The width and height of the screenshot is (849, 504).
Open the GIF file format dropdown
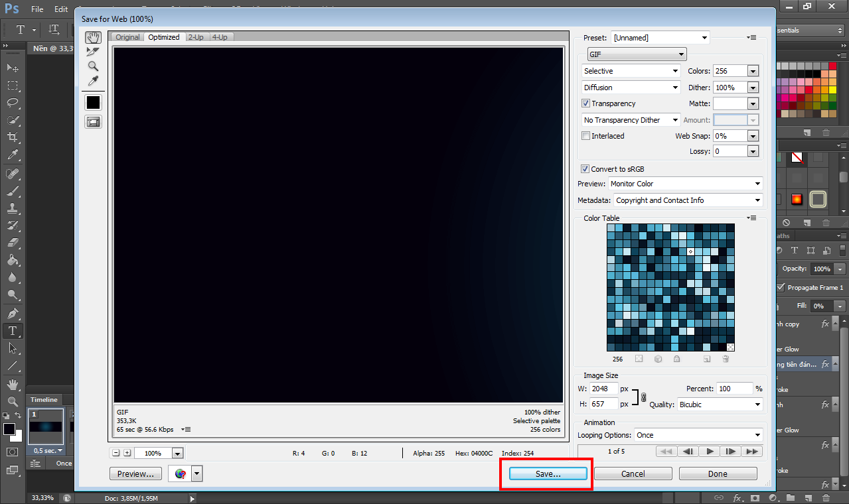(x=636, y=54)
